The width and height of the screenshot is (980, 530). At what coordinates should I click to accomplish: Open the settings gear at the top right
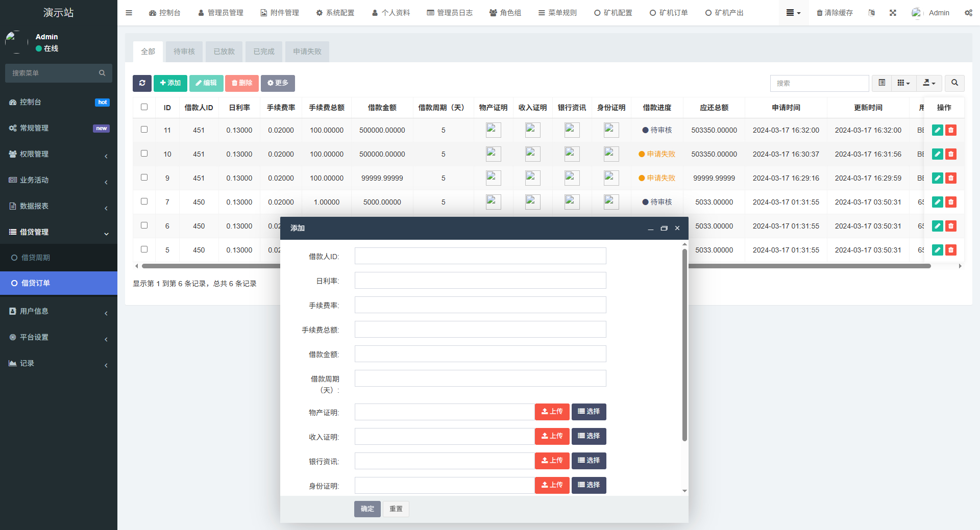pos(968,12)
